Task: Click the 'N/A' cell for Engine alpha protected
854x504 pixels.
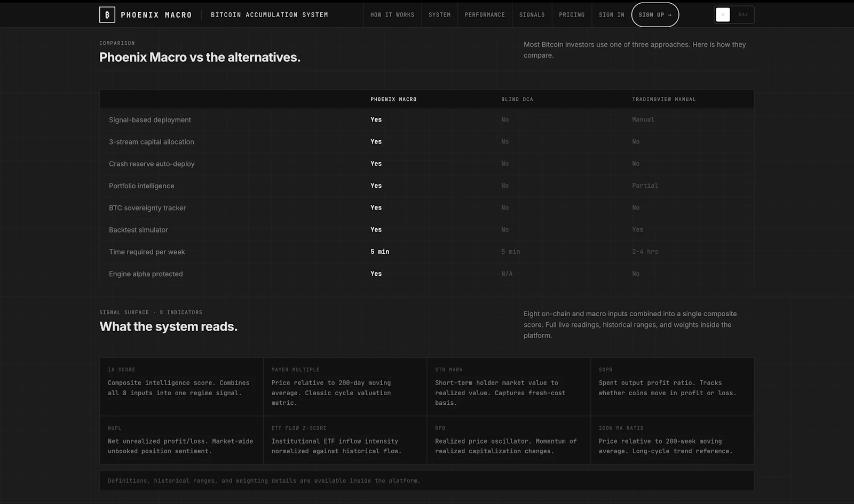Action: coord(507,274)
